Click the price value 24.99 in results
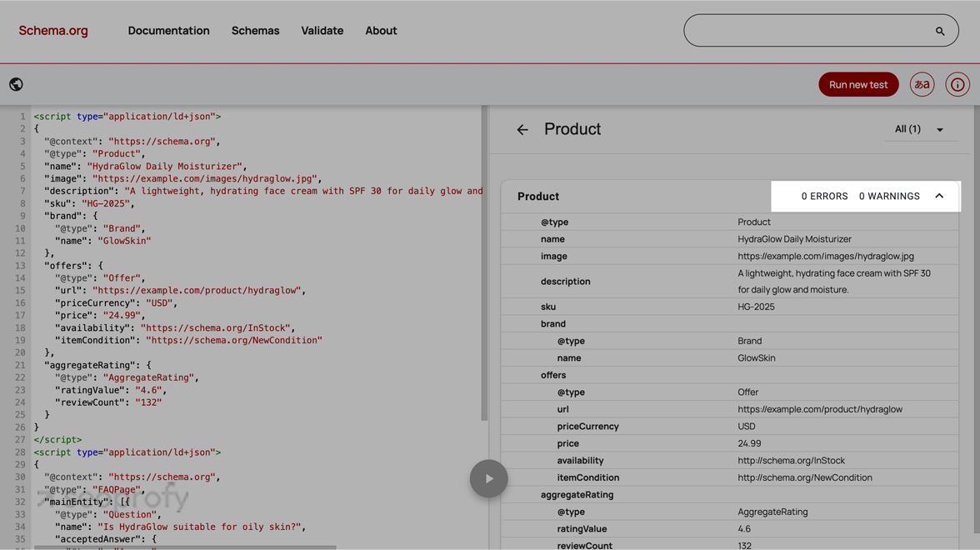This screenshot has width=980, height=550. (749, 443)
